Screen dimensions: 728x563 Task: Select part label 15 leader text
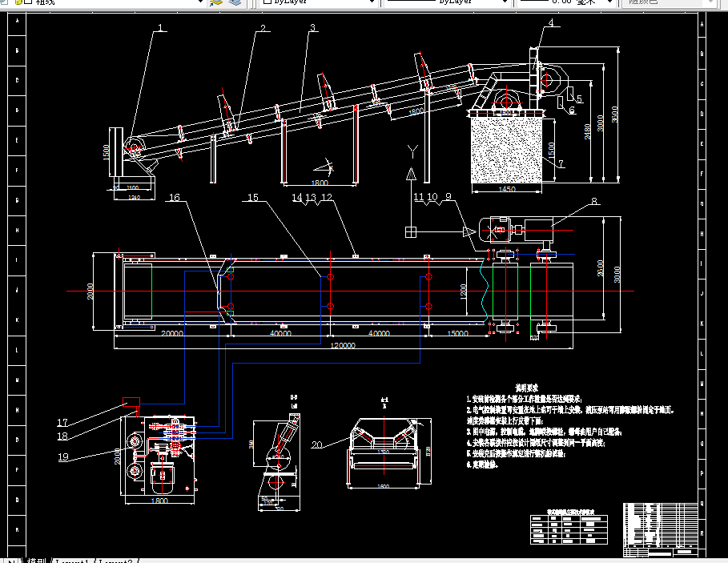pos(253,197)
